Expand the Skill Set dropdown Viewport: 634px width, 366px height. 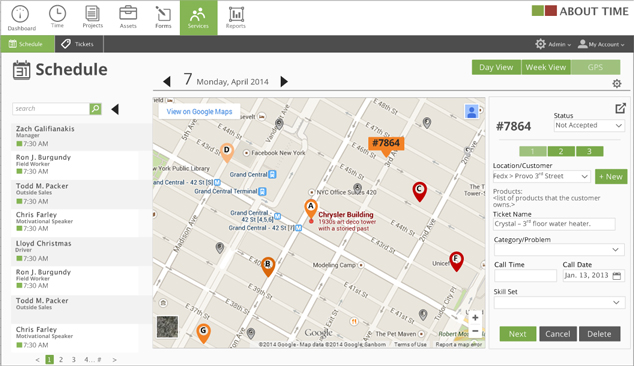pyautogui.click(x=559, y=303)
